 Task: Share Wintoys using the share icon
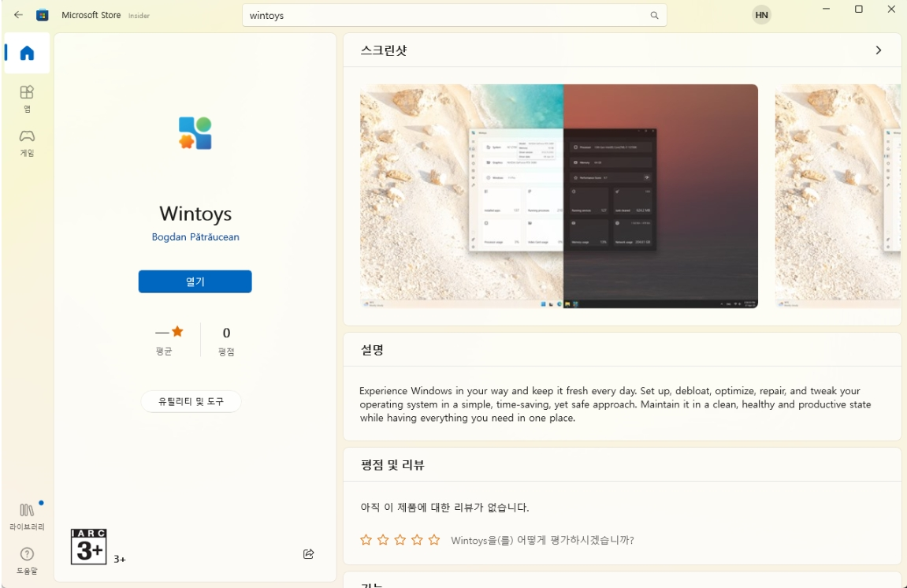(309, 554)
